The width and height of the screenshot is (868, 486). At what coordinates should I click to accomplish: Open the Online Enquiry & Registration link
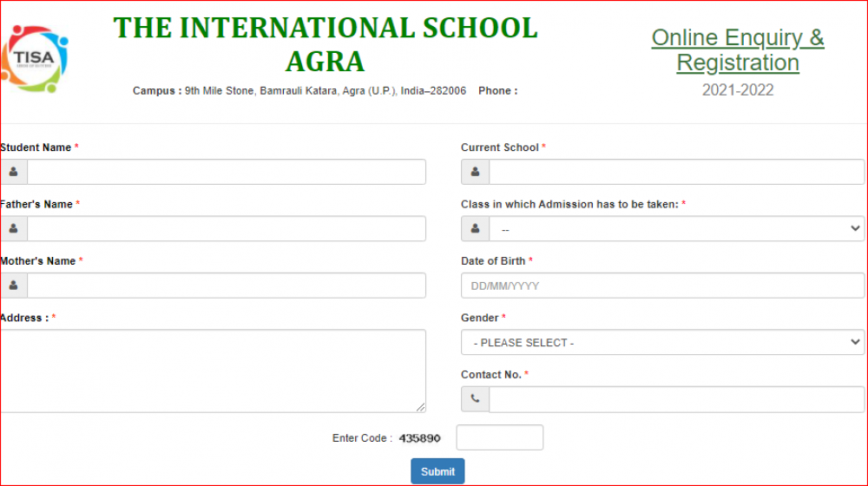click(x=738, y=50)
